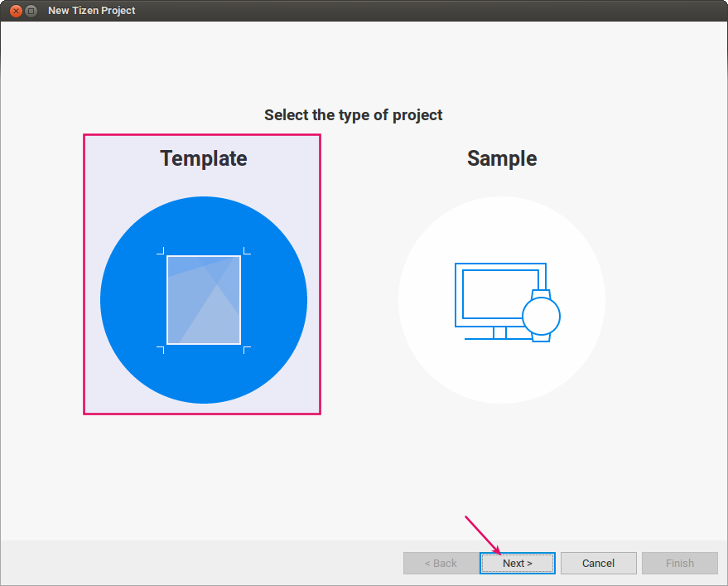The width and height of the screenshot is (728, 586).
Task: Click the Cancel button
Action: coord(598,563)
